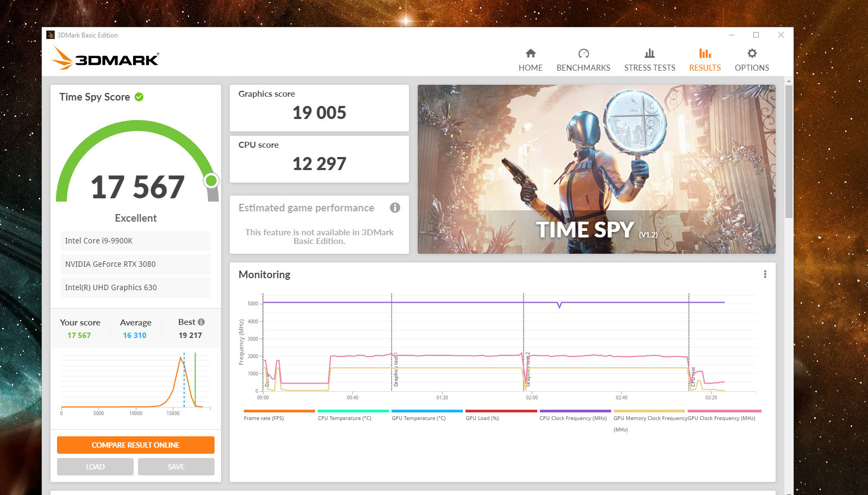The width and height of the screenshot is (868, 495).
Task: Click the main score 17 567
Action: (x=137, y=187)
